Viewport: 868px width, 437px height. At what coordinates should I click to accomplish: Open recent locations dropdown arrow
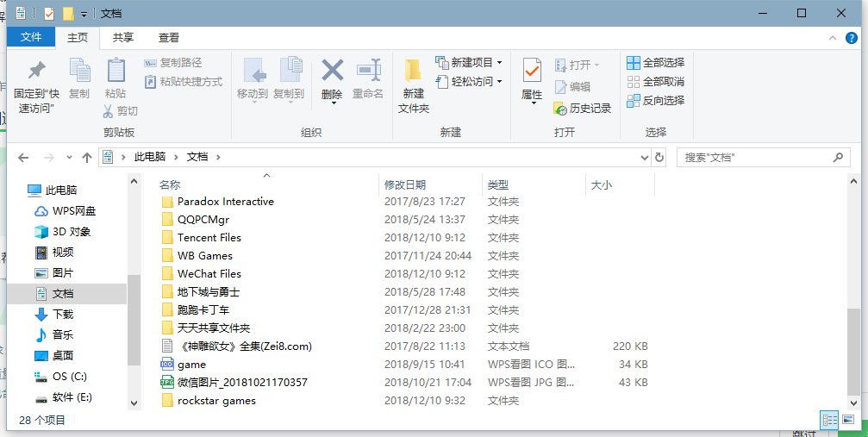[x=69, y=157]
